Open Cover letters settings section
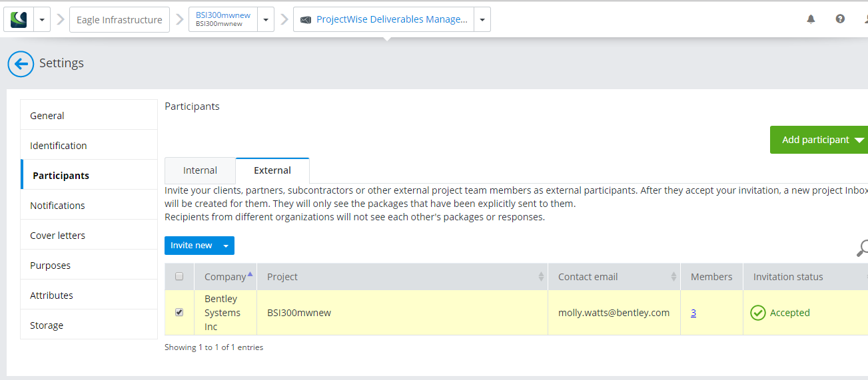This screenshot has width=868, height=380. point(89,235)
